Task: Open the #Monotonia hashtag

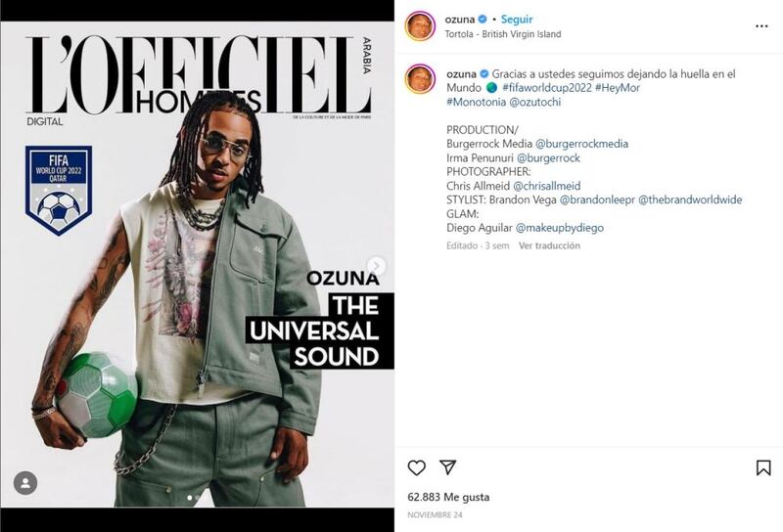Action: click(x=476, y=102)
